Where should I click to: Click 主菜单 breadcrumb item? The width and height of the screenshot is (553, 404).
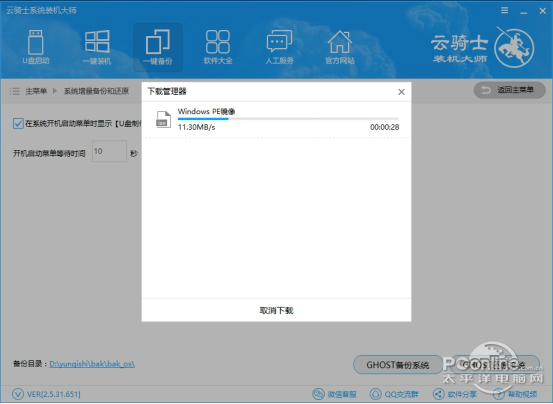pos(36,91)
